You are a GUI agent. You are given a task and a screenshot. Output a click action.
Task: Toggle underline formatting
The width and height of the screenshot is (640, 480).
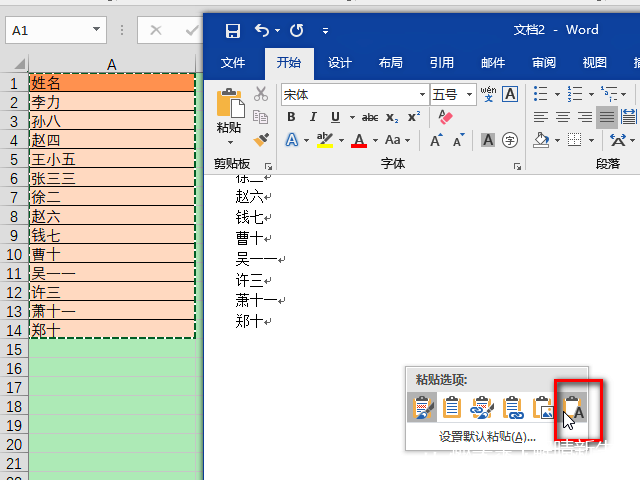pos(335,117)
